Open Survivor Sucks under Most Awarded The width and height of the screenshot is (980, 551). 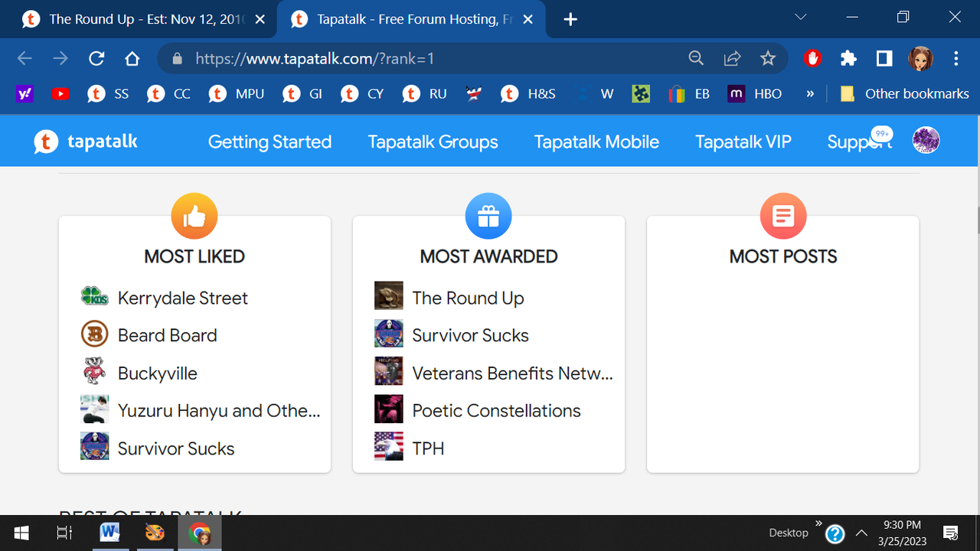471,335
